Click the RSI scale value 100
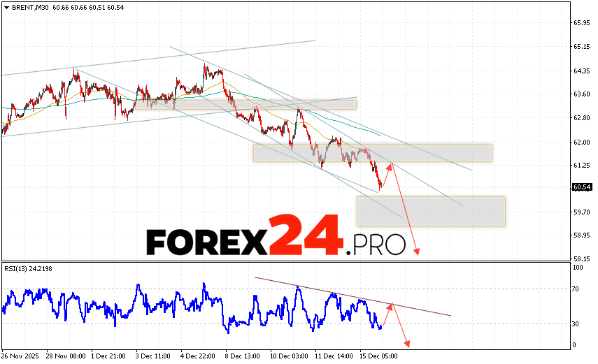 click(x=578, y=268)
